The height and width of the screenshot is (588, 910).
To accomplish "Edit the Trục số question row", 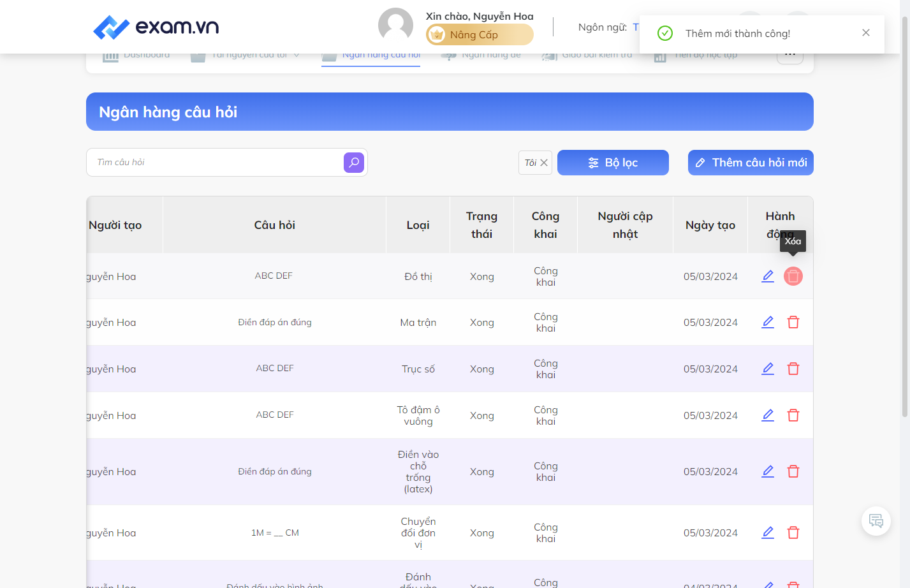I will (768, 369).
